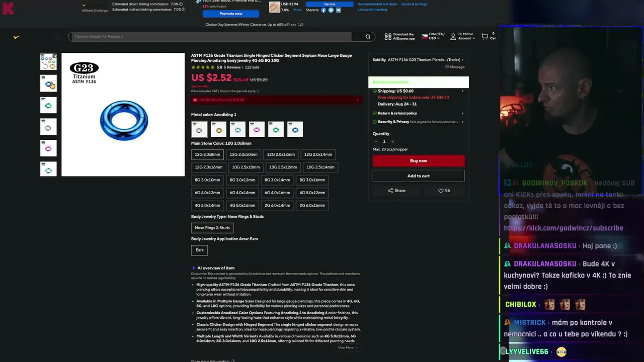
Task: Select size 10G 2.5x10mm
Action: [x=246, y=167]
